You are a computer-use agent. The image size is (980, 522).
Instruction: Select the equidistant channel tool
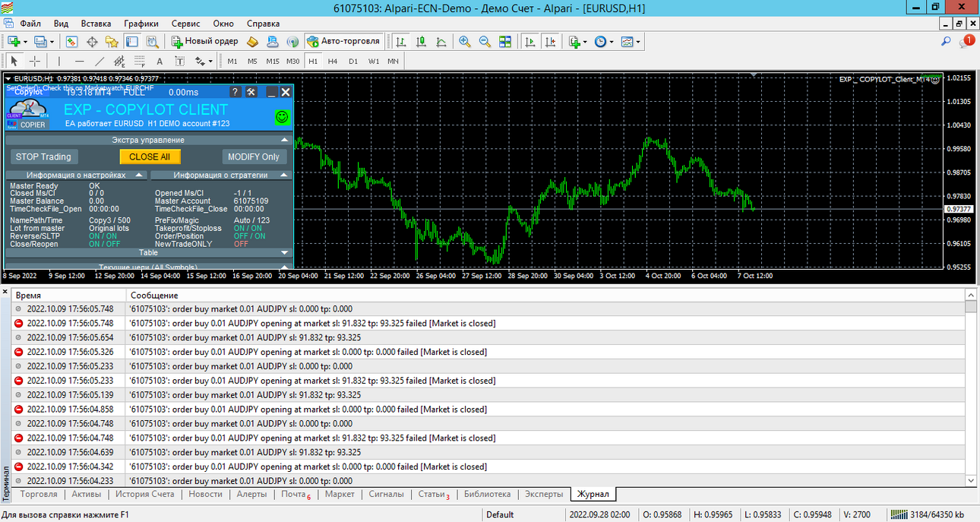point(119,61)
